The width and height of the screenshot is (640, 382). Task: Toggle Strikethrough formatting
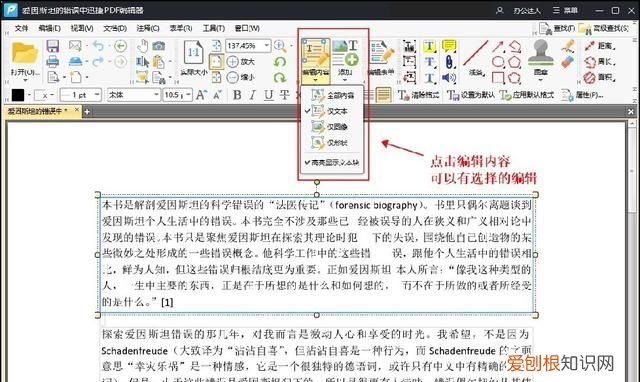[284, 95]
